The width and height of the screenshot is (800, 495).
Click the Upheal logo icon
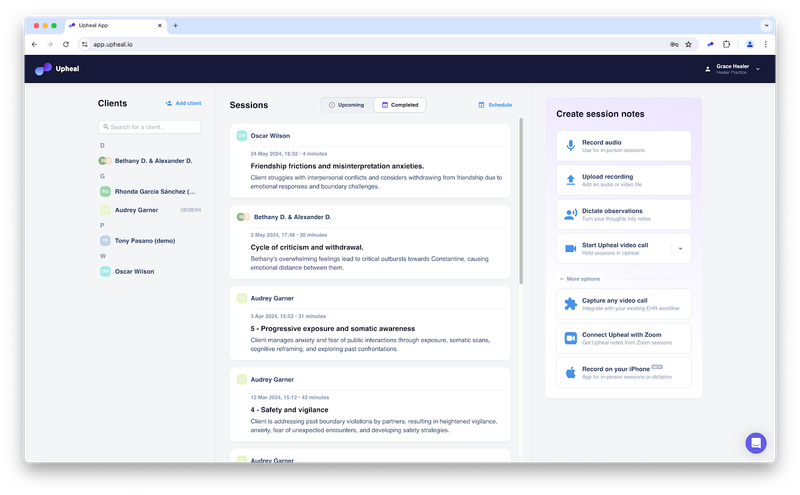point(43,69)
